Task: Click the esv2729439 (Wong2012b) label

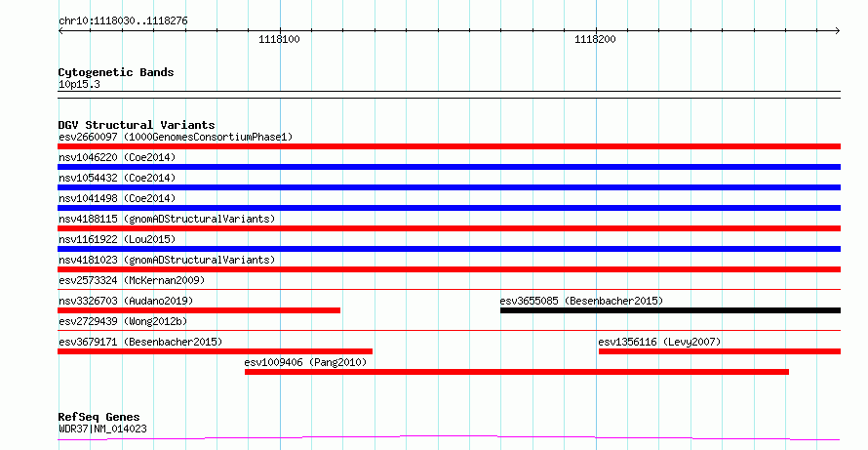Action: point(123,321)
